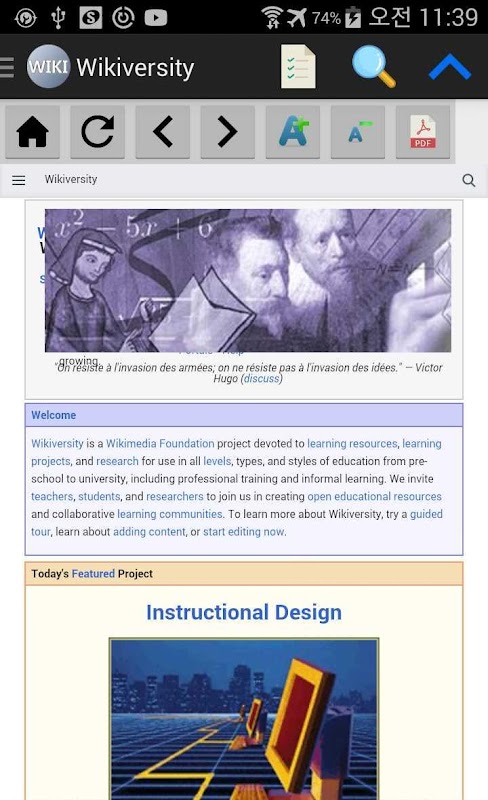Image resolution: width=488 pixels, height=800 pixels.
Task: Follow the 'Wikimedia Foundation' link
Action: pos(160,443)
